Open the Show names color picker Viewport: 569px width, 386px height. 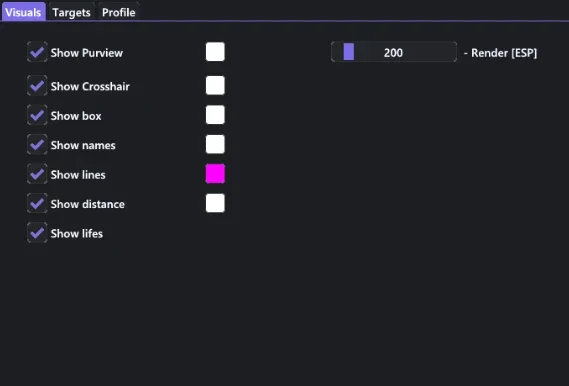click(215, 144)
